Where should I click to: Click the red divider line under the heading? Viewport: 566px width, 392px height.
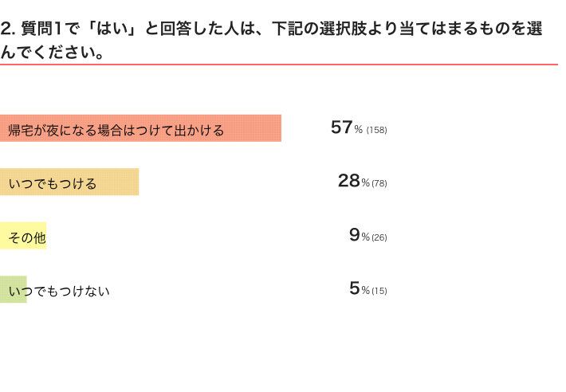tap(279, 65)
